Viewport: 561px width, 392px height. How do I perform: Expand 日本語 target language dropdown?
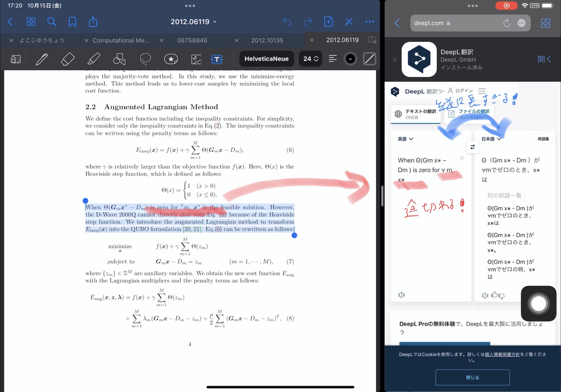point(491,139)
